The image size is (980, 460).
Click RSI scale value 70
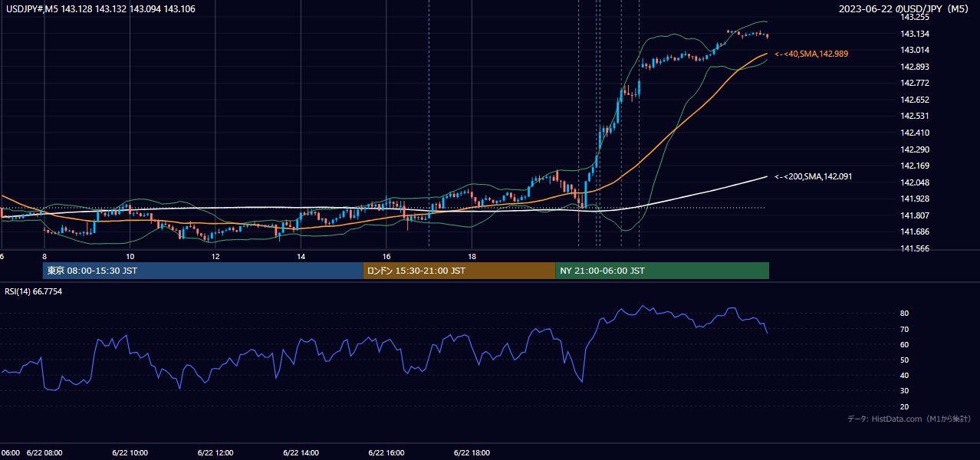[x=905, y=329]
